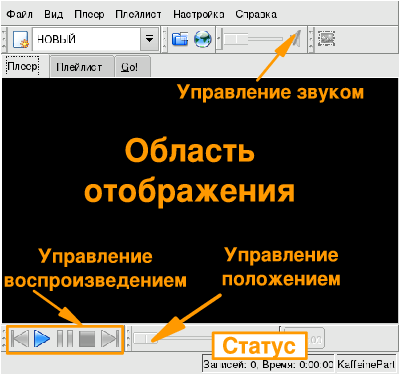This screenshot has height=374, width=400.
Task: Open the Справка menu
Action: point(256,15)
